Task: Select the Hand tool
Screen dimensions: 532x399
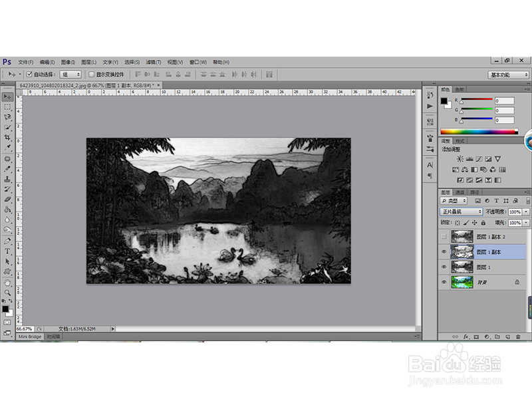Action: tap(7, 283)
